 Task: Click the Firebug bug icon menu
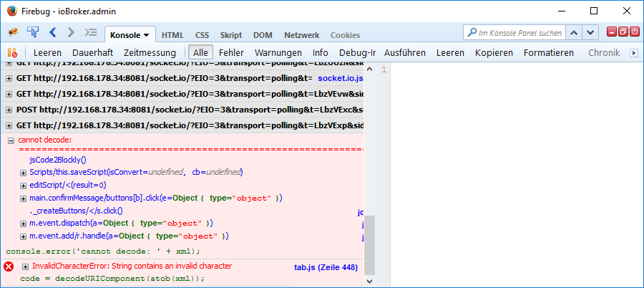[x=13, y=32]
